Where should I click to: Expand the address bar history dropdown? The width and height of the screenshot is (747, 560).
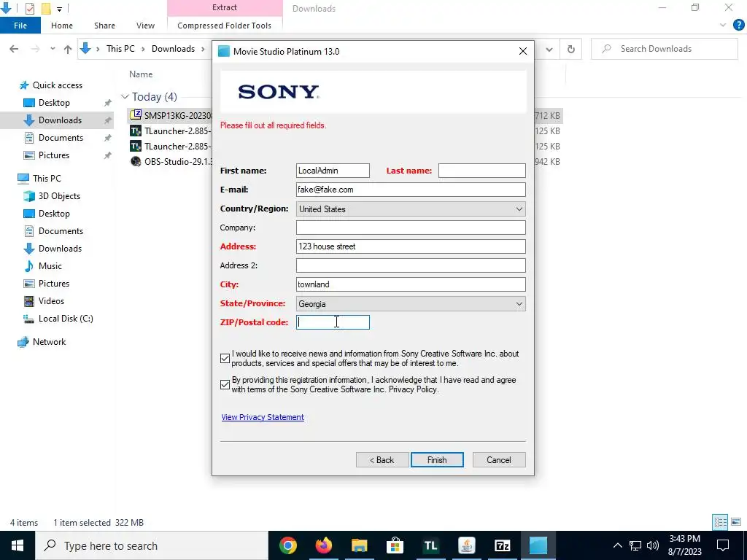pos(549,49)
